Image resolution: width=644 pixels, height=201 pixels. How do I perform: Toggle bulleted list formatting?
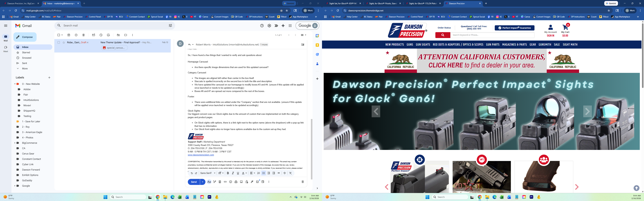(263, 173)
